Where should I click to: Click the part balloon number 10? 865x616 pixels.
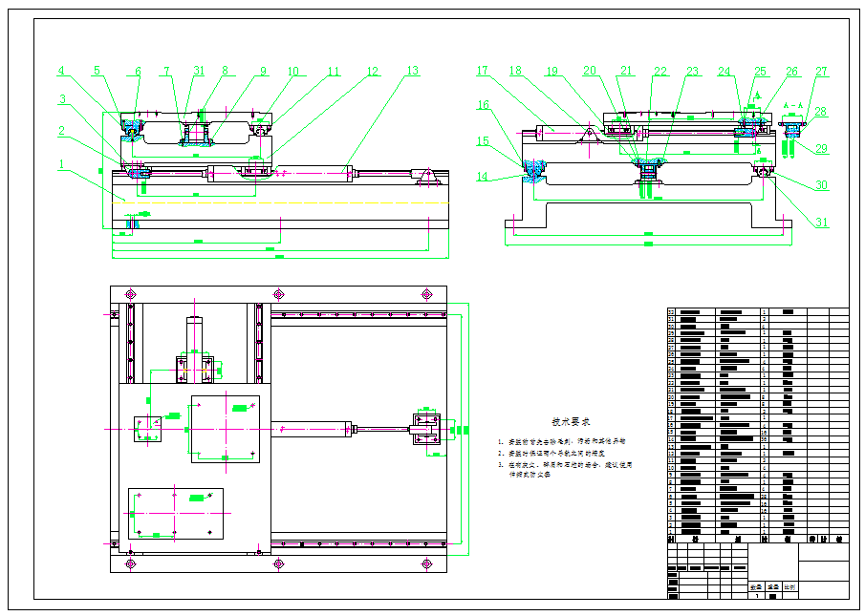click(292, 72)
